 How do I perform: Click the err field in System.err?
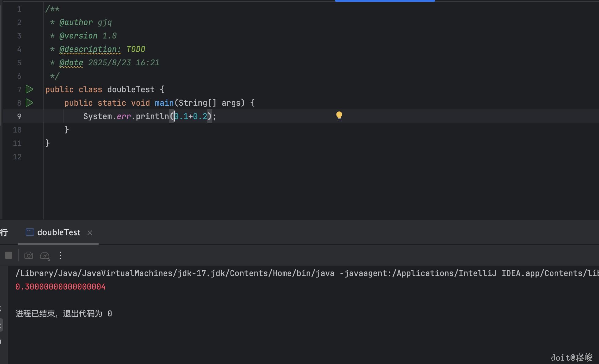[124, 116]
